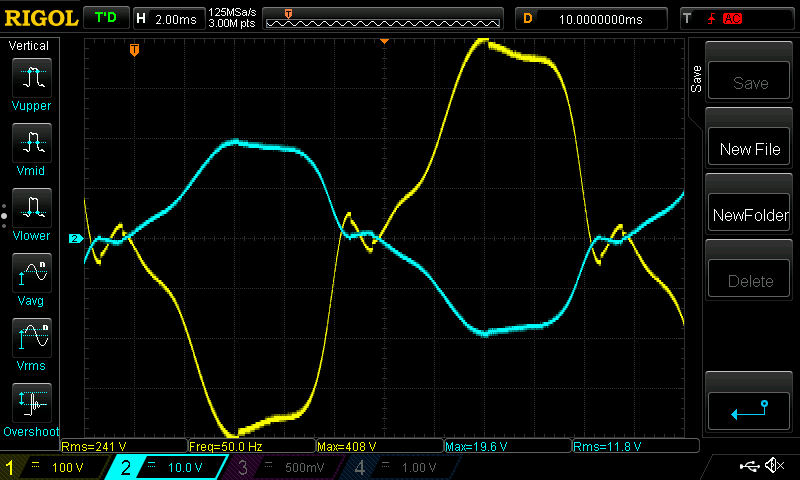Toggle channel 3 at 500mV
The height and width of the screenshot is (480, 800).
282,467
